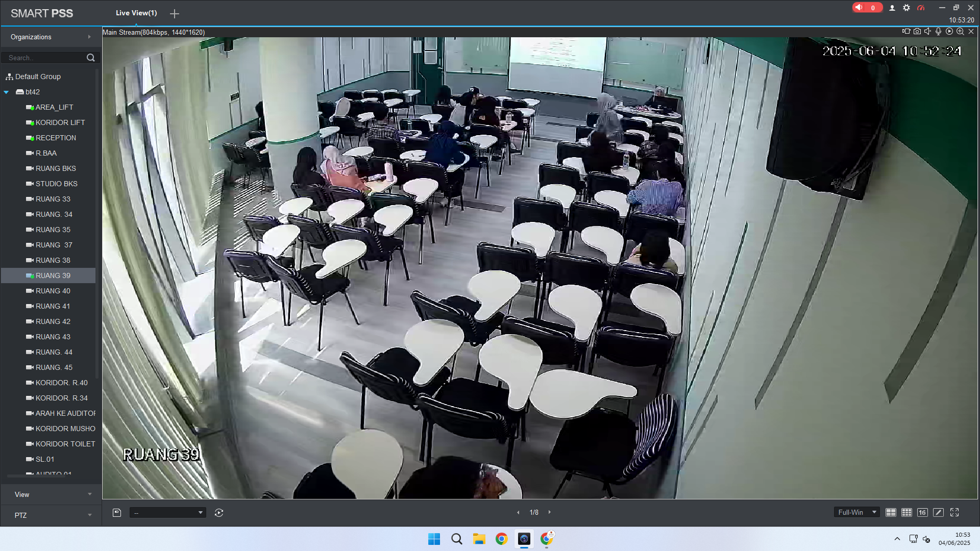Screen dimensions: 980x551
Task: Open the custom layout editor
Action: (x=938, y=512)
